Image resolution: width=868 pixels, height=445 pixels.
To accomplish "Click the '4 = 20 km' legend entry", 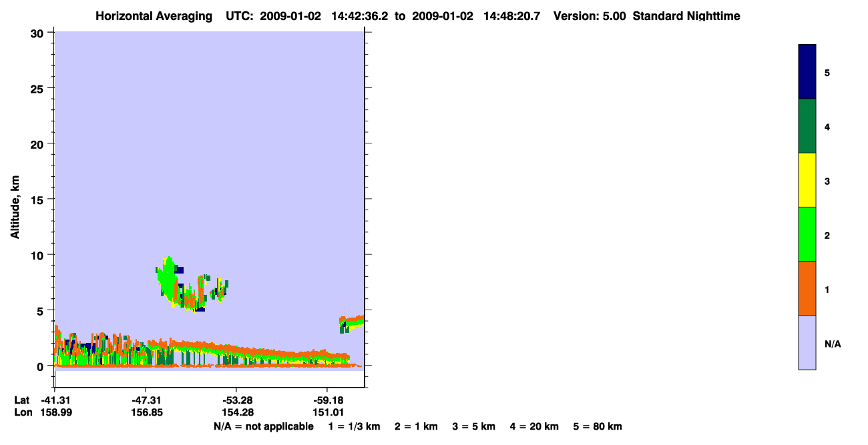I will tap(534, 426).
